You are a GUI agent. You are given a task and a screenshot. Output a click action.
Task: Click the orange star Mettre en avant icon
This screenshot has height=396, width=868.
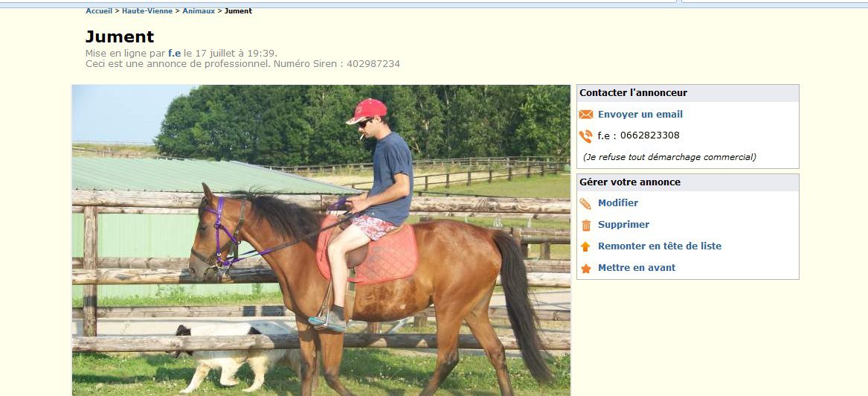[585, 269]
